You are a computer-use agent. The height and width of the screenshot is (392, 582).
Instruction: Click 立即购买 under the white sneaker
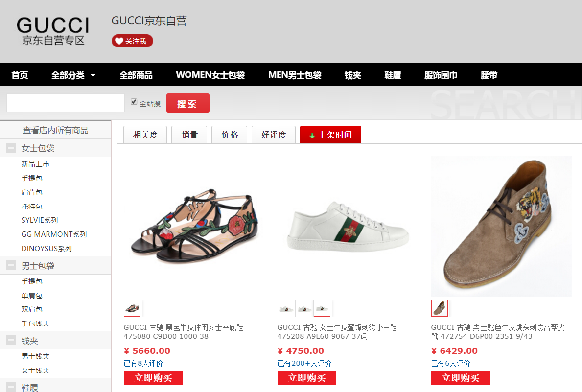tap(306, 378)
